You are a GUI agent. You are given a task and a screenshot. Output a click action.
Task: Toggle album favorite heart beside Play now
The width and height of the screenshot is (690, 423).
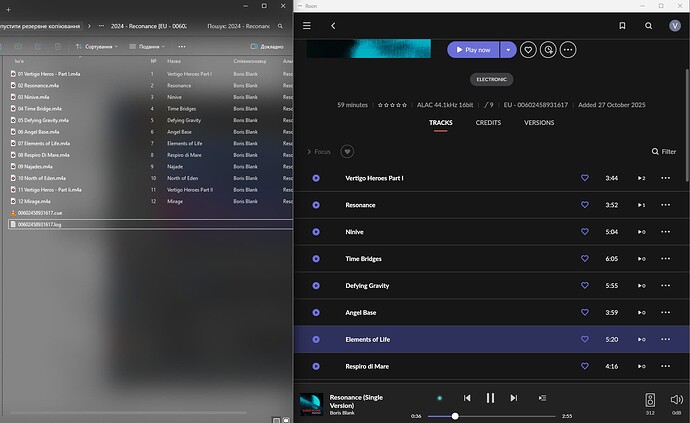(x=528, y=49)
